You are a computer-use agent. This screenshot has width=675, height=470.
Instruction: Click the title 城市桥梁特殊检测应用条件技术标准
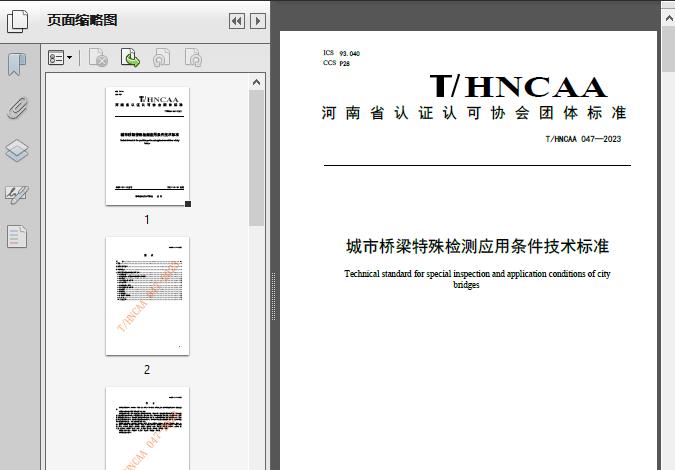(x=477, y=247)
